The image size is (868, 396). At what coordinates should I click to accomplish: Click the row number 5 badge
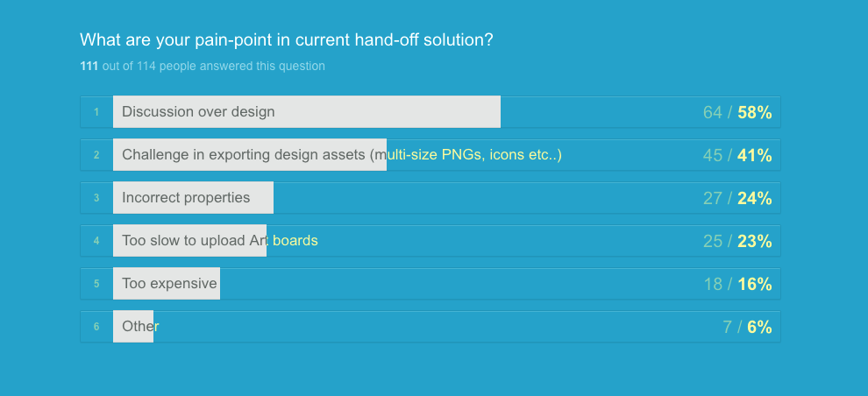(x=96, y=284)
